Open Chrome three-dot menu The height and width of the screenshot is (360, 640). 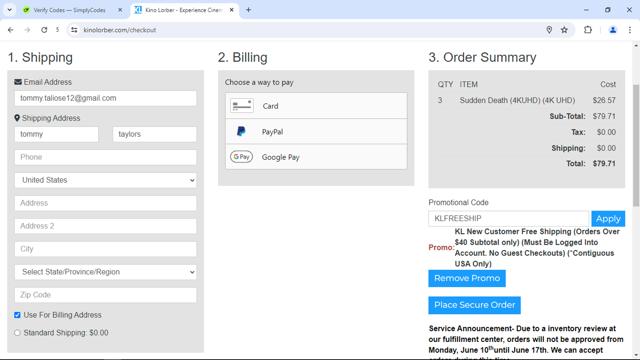tap(630, 30)
